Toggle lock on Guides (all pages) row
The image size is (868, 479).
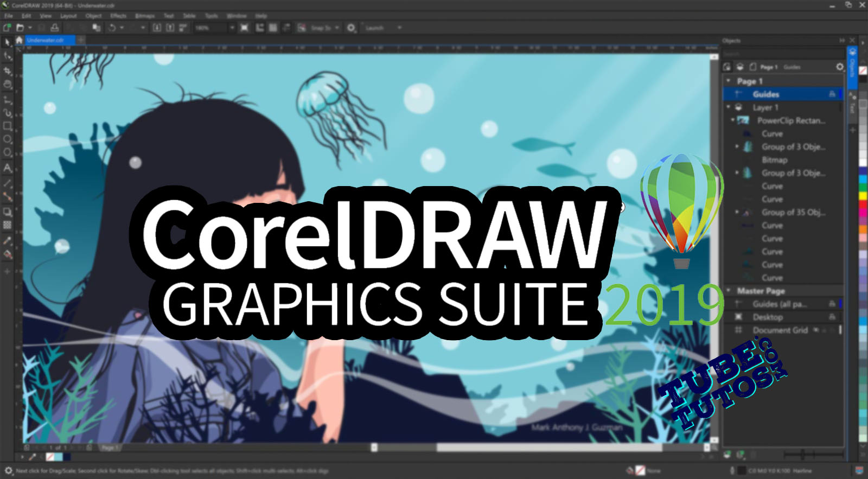(x=832, y=304)
